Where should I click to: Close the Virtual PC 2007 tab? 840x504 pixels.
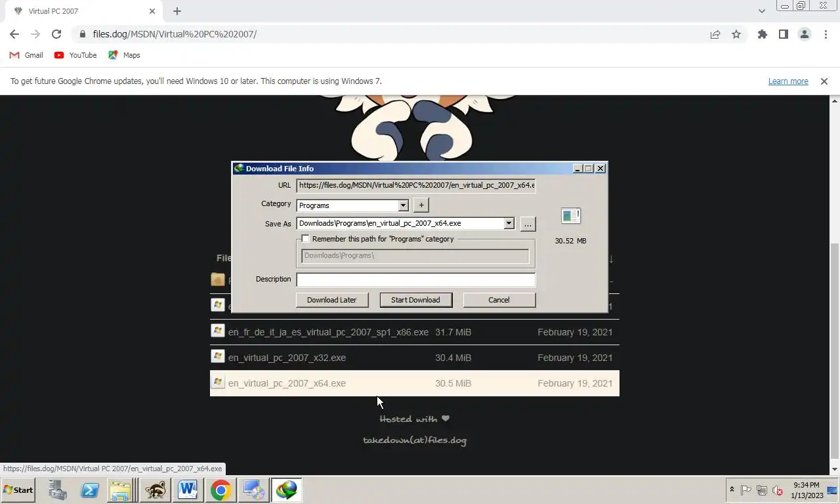coord(152,11)
